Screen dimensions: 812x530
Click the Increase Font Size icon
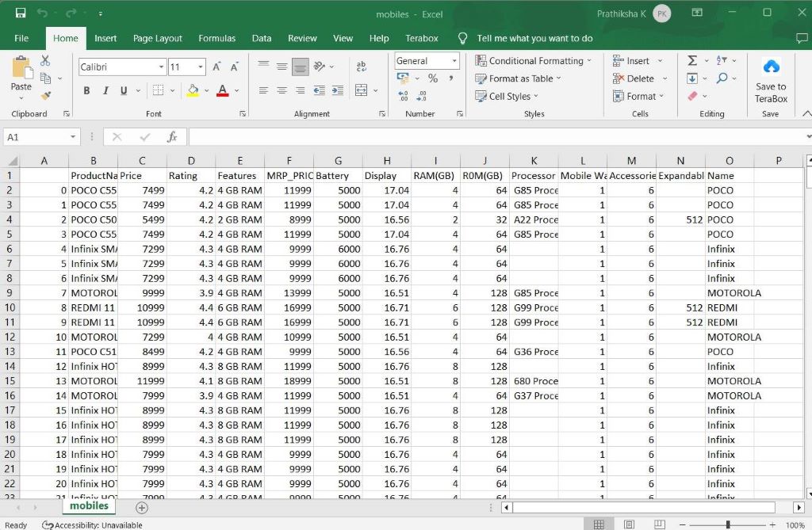point(217,67)
